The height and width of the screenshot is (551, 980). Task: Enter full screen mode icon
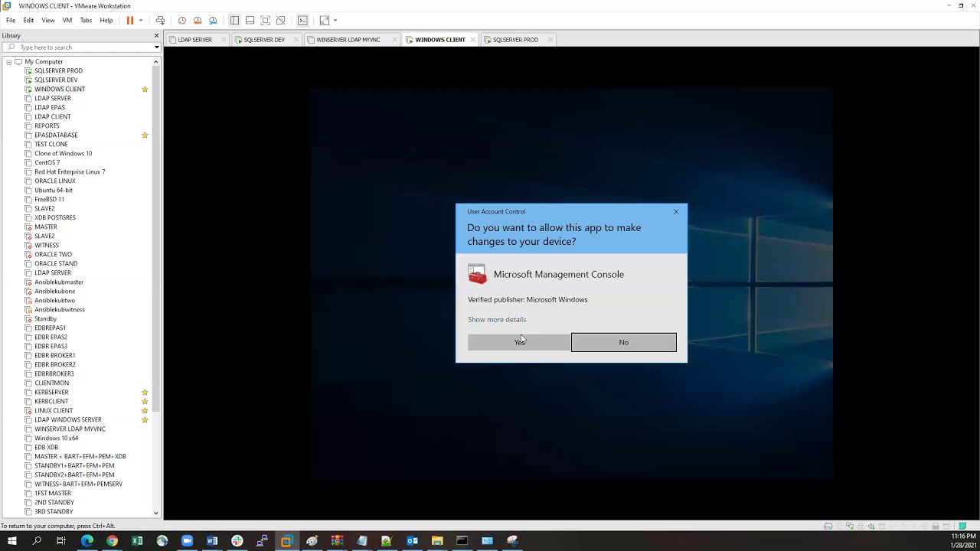(x=265, y=20)
